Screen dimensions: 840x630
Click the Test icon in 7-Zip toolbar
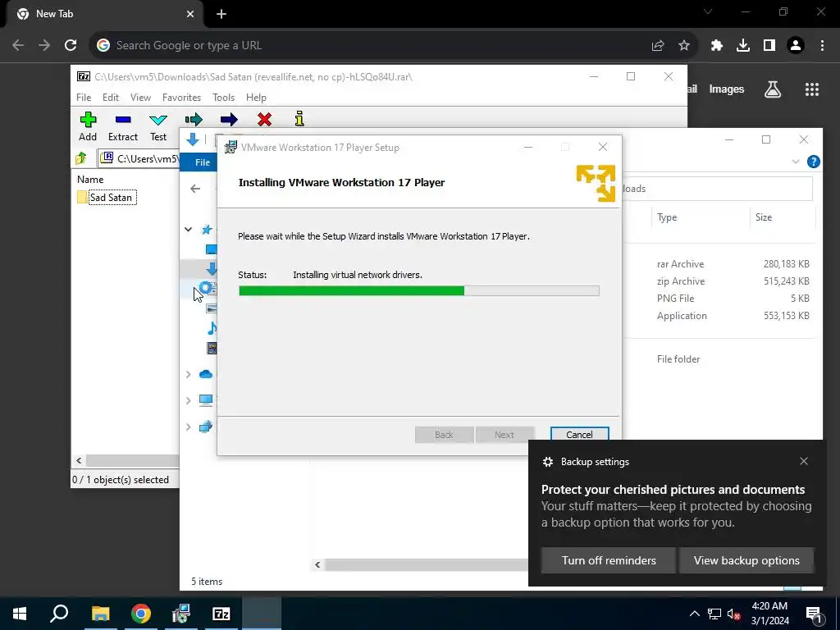pyautogui.click(x=158, y=120)
